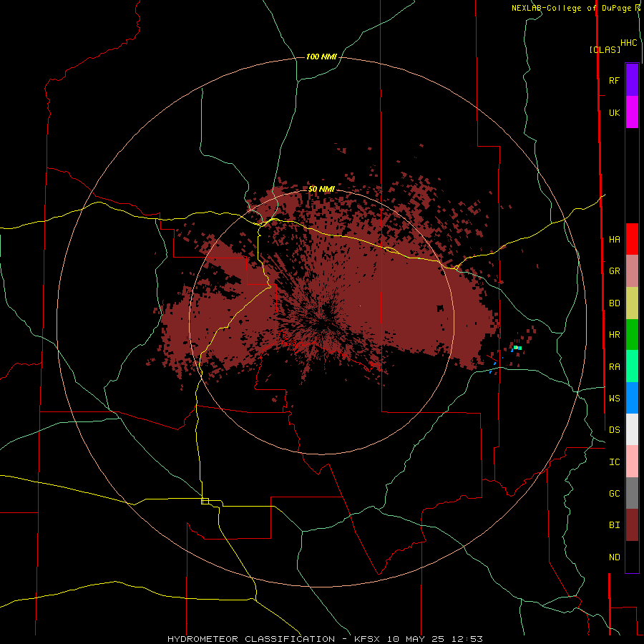The width and height of the screenshot is (644, 644).
Task: Click the 10 MAY 25 date stamp
Action: tap(416, 639)
